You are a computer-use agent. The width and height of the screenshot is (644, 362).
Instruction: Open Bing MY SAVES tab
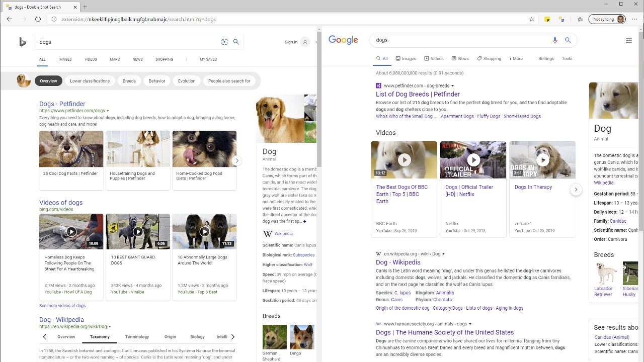point(208,59)
